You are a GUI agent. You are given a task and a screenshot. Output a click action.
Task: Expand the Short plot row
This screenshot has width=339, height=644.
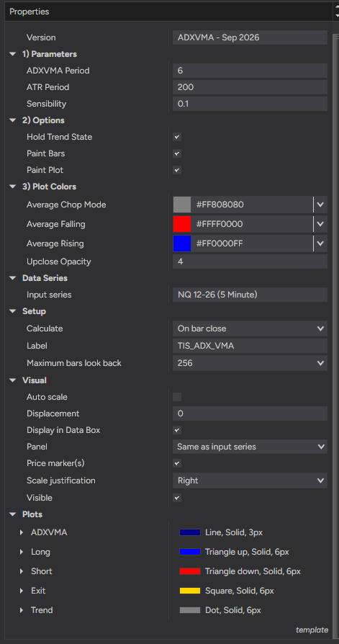[22, 571]
